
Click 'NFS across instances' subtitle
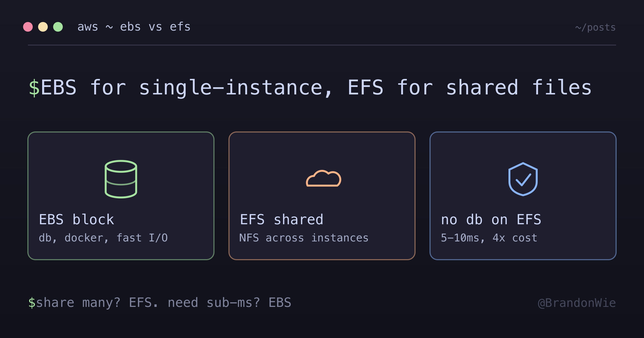(304, 238)
